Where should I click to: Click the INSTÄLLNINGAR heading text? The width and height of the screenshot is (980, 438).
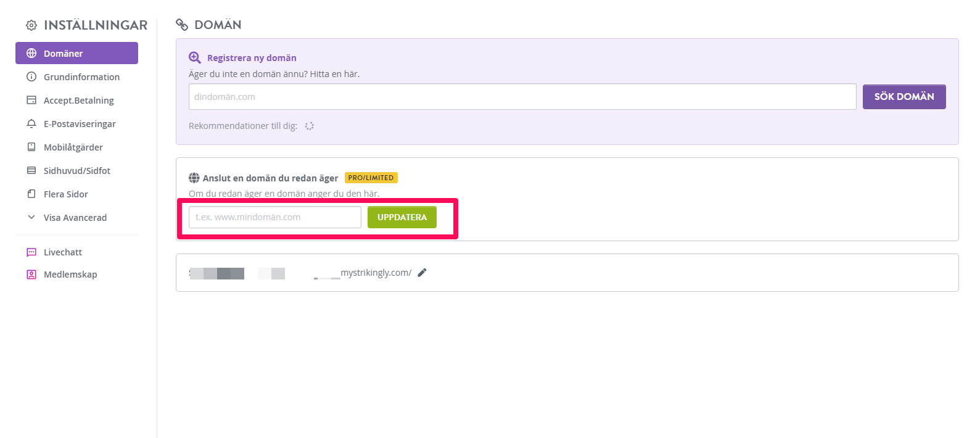pos(96,25)
